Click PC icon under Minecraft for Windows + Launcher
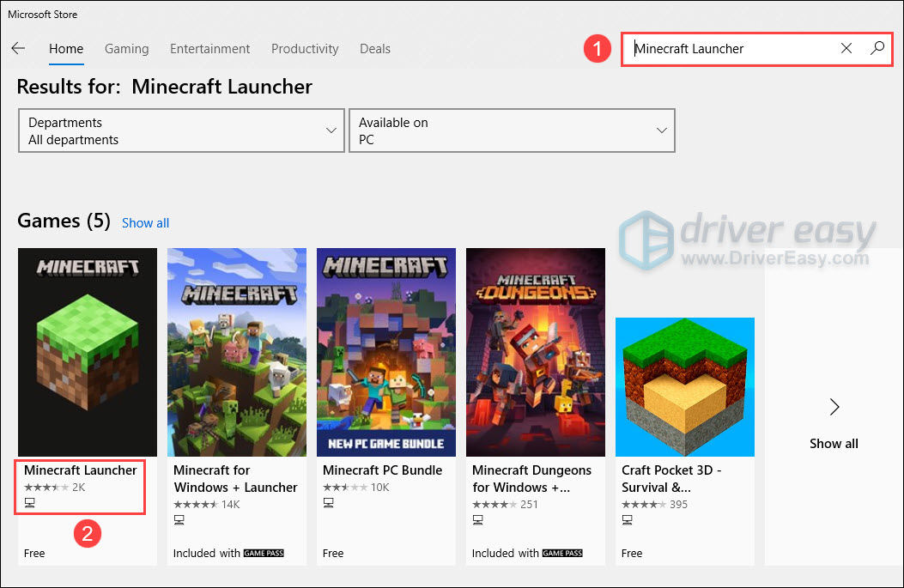The height and width of the screenshot is (588, 904). pos(179,520)
